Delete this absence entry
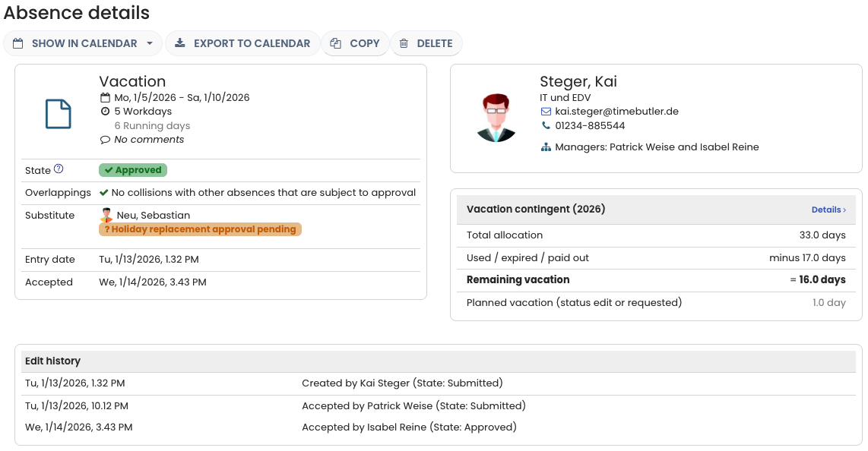Image resolution: width=868 pixels, height=451 pixels. [426, 43]
